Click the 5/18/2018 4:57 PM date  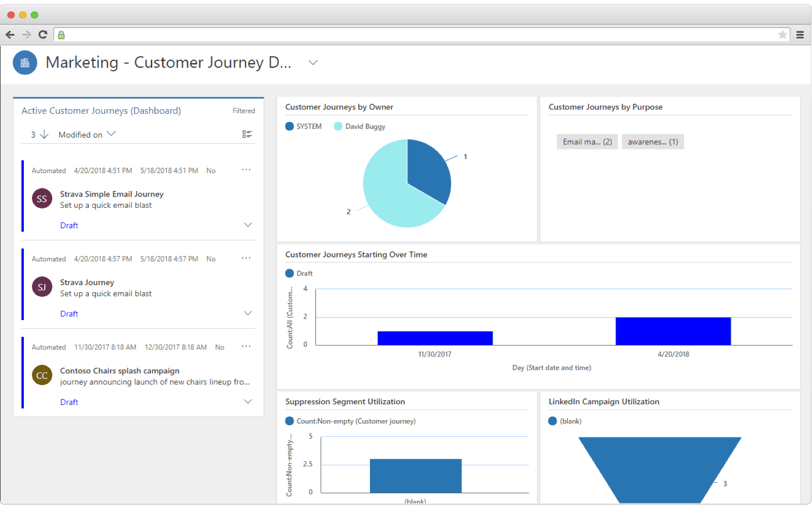click(x=169, y=259)
